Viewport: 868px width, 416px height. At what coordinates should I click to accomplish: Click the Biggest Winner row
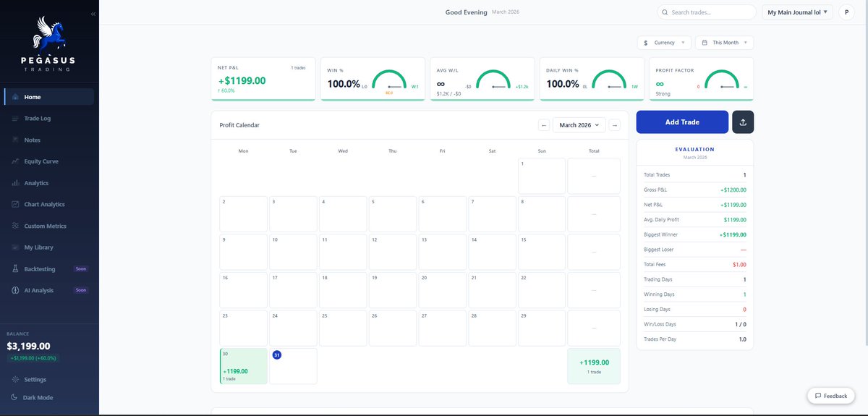pyautogui.click(x=695, y=234)
